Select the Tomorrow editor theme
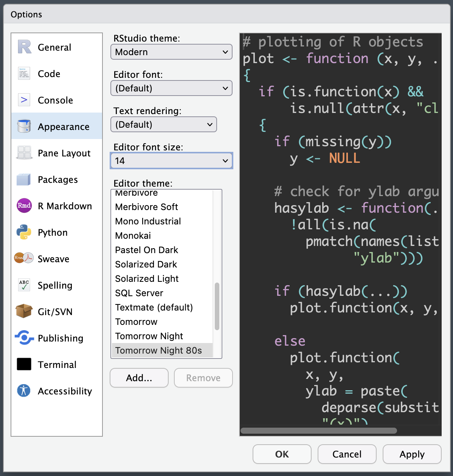 pos(163,321)
